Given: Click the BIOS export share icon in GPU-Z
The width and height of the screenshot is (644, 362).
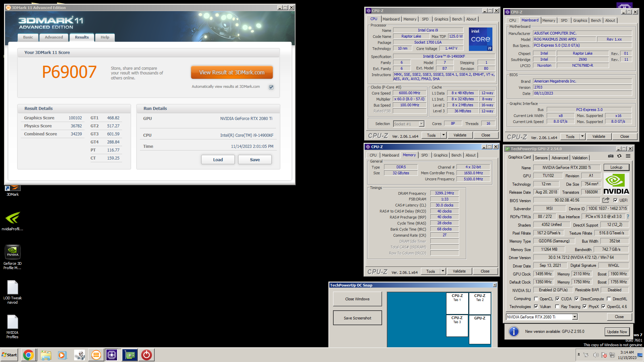Looking at the screenshot, I should tap(606, 200).
